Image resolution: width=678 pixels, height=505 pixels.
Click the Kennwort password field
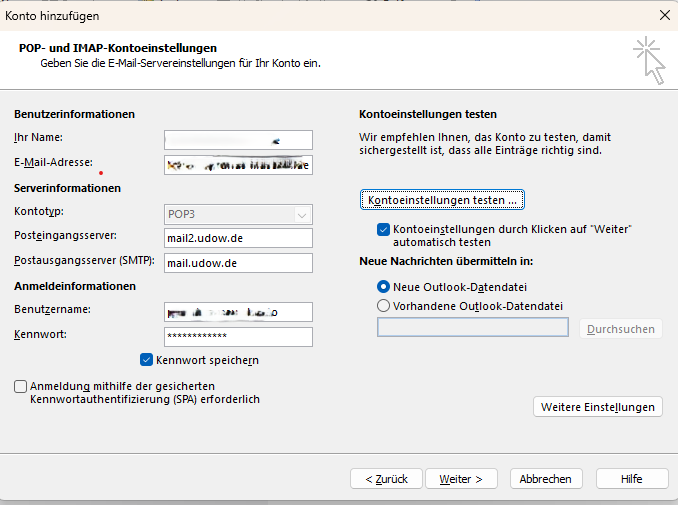(238, 337)
